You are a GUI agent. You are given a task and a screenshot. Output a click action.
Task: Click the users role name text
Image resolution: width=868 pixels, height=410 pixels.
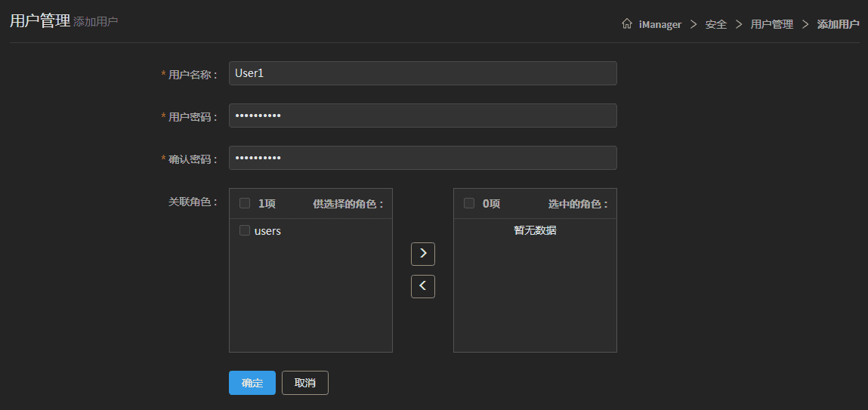coord(267,231)
